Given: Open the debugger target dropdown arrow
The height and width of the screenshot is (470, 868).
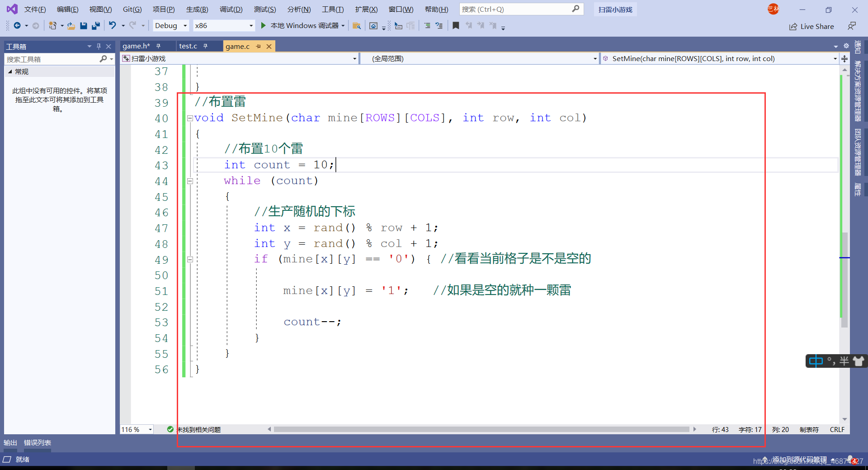Looking at the screenshot, I should (x=343, y=26).
